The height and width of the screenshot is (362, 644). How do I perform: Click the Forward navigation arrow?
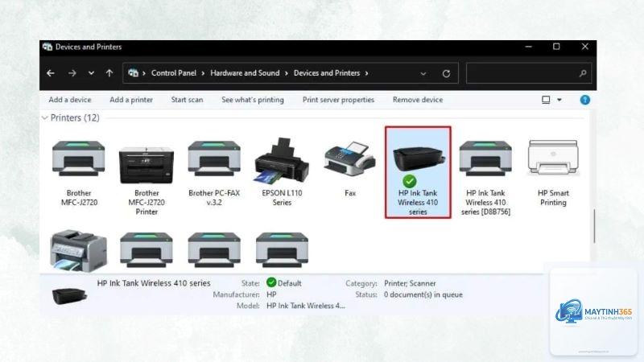(x=72, y=73)
